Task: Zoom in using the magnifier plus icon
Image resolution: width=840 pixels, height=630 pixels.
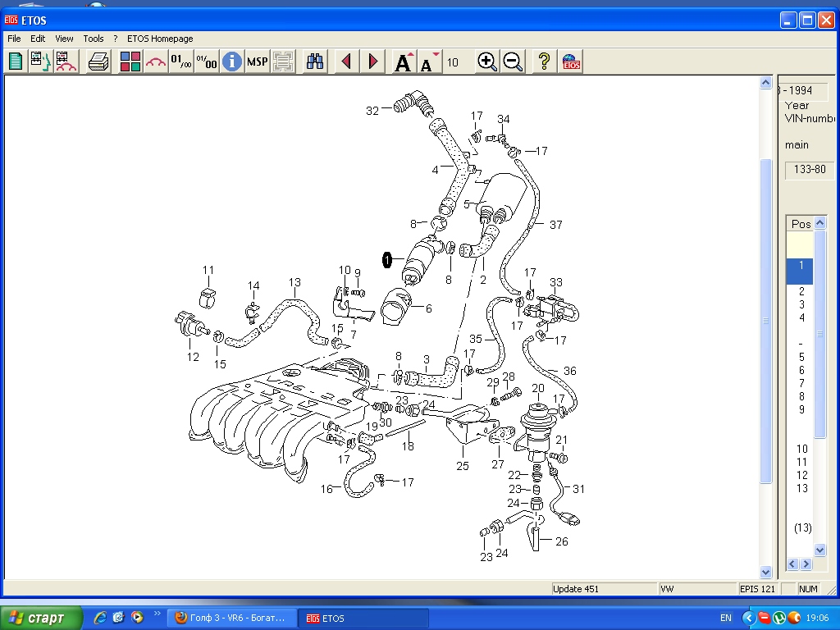Action: [487, 62]
